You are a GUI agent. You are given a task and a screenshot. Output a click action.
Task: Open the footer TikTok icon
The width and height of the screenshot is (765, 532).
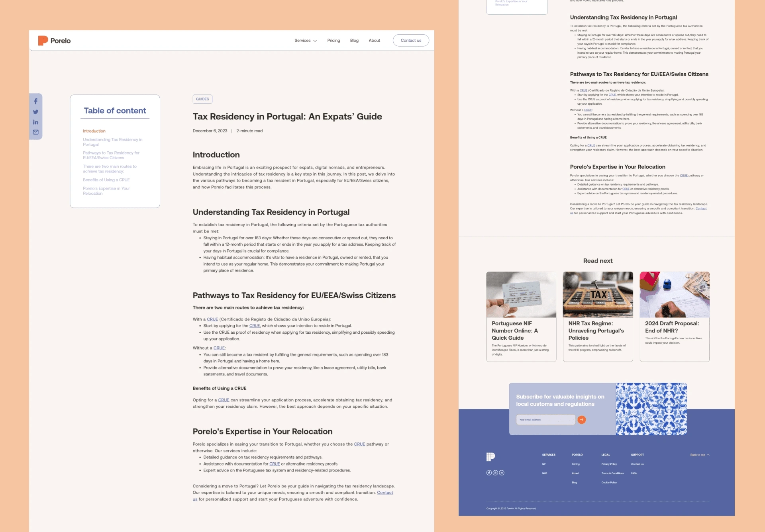click(489, 473)
